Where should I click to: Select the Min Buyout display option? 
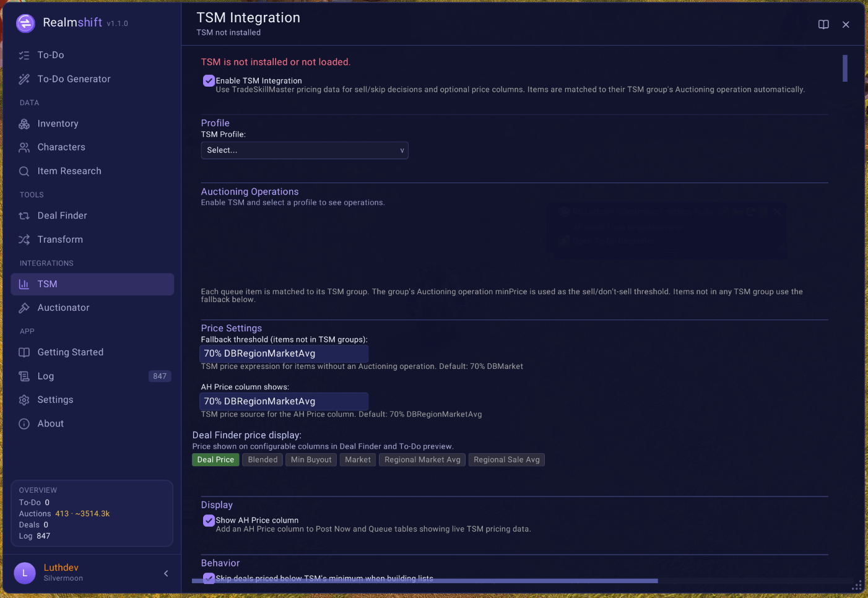click(311, 460)
